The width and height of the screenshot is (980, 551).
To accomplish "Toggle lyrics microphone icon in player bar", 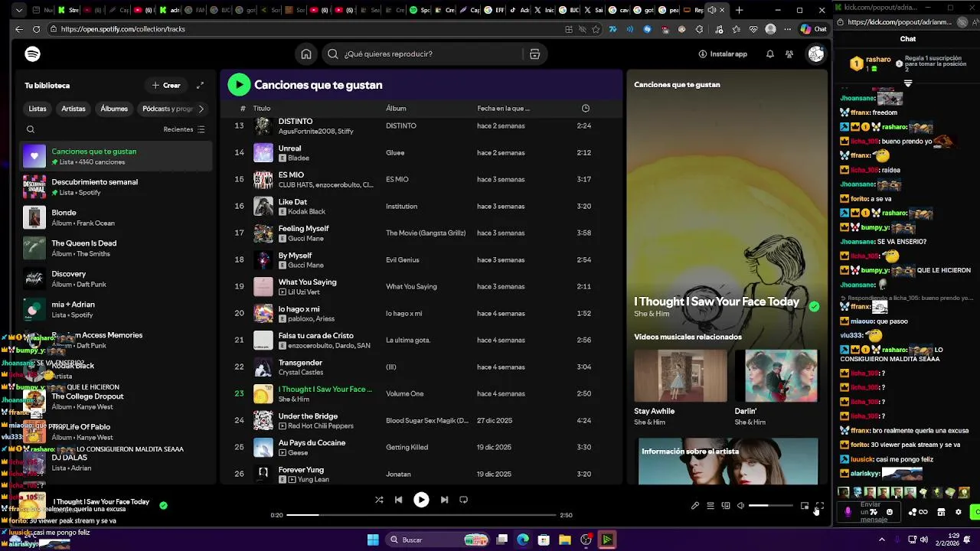I will tap(695, 506).
